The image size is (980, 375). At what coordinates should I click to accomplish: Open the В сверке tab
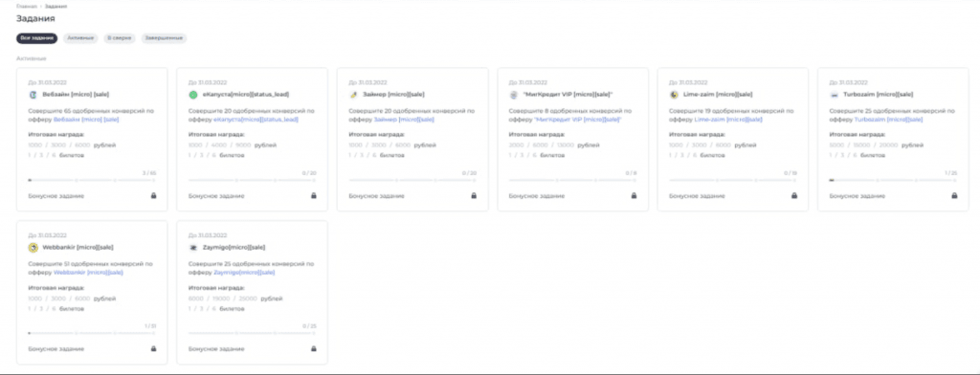click(x=119, y=38)
